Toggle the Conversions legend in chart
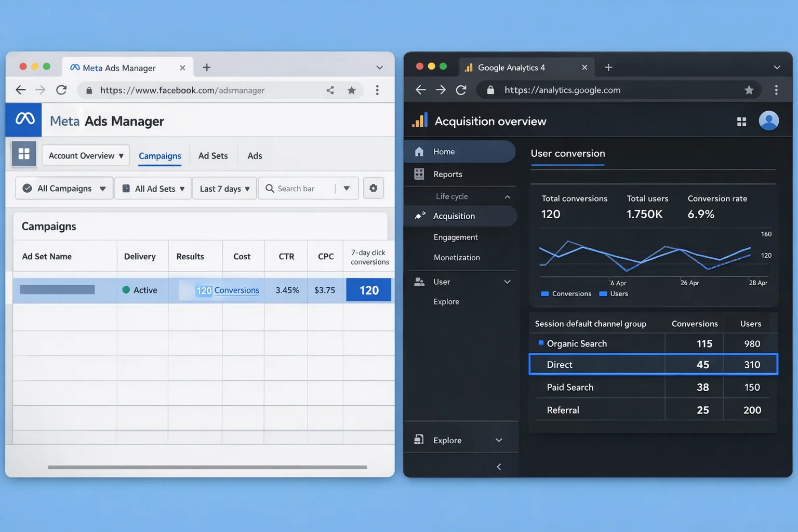Screen dimensions: 798x532 [566, 294]
